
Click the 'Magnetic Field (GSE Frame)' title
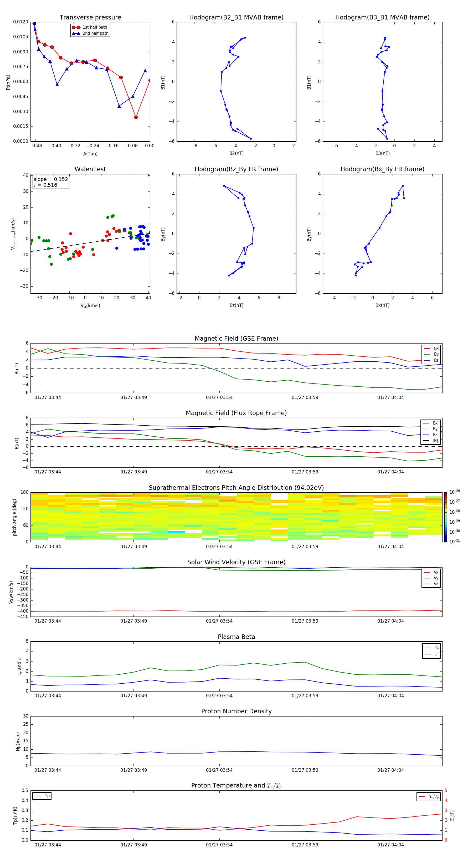tap(236, 338)
